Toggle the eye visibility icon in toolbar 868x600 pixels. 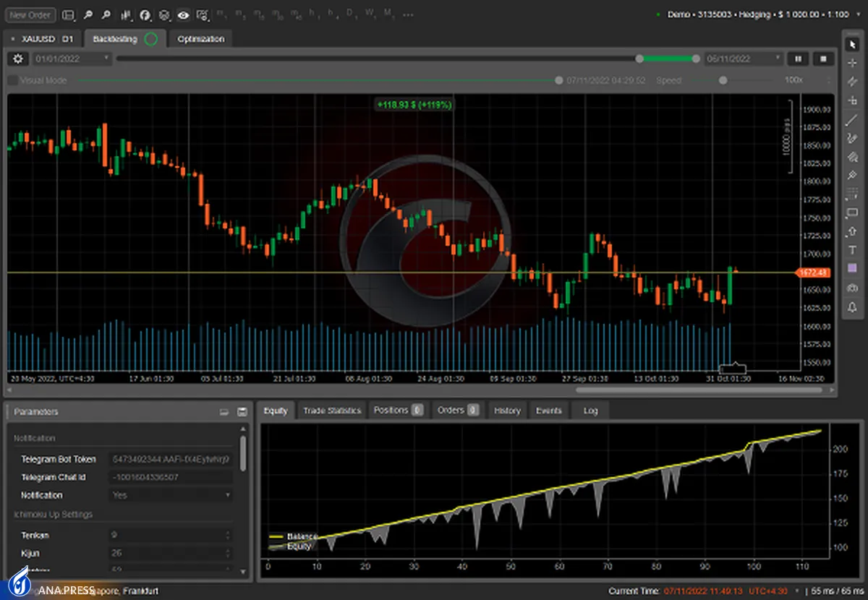183,14
